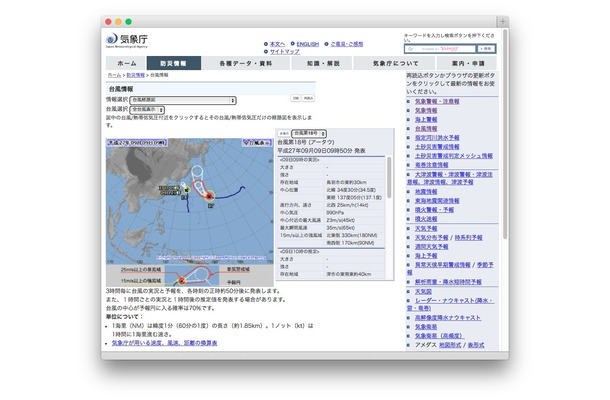
Task: Click the ホーム breadcrumb link
Action: [114, 75]
